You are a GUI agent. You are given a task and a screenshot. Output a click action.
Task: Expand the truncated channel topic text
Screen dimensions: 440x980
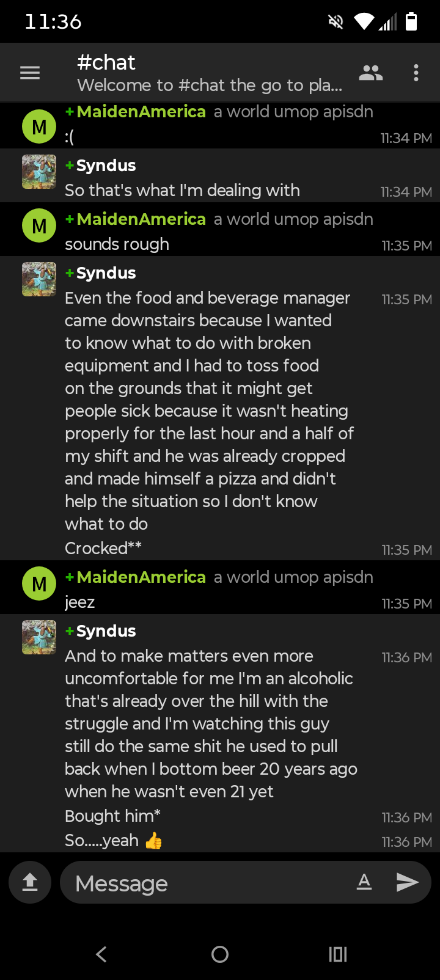(x=210, y=85)
